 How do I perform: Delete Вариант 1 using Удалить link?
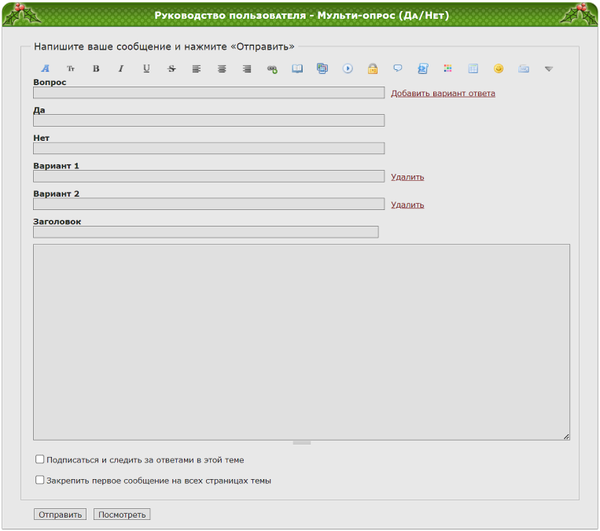pyautogui.click(x=407, y=177)
